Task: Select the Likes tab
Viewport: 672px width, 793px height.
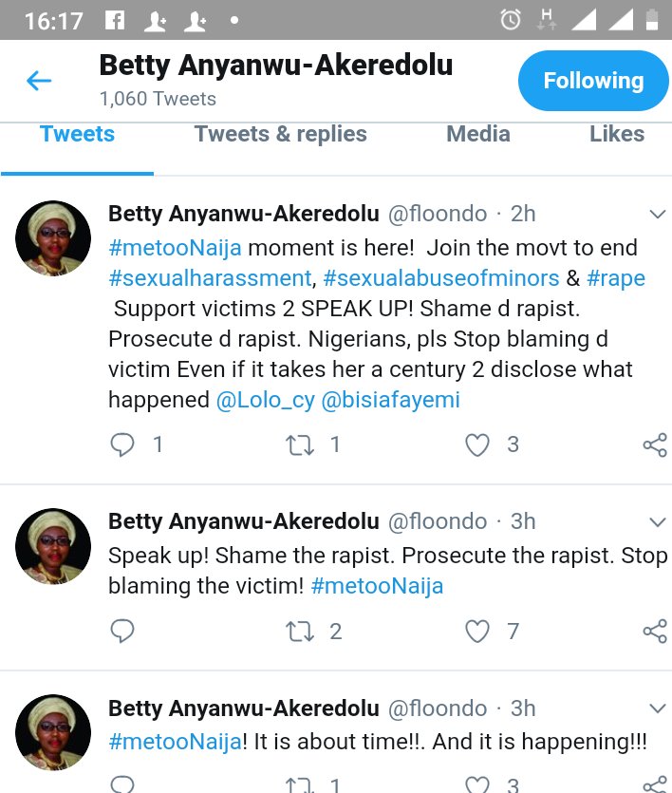Action: coord(616,135)
